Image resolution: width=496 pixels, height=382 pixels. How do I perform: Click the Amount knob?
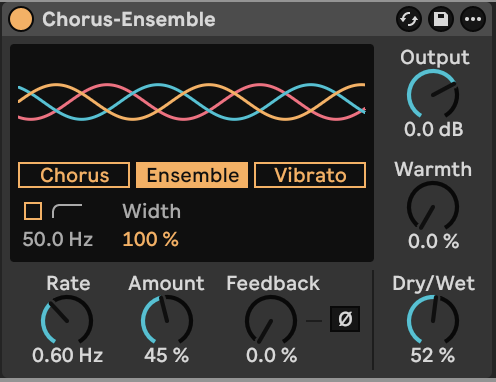coord(167,320)
